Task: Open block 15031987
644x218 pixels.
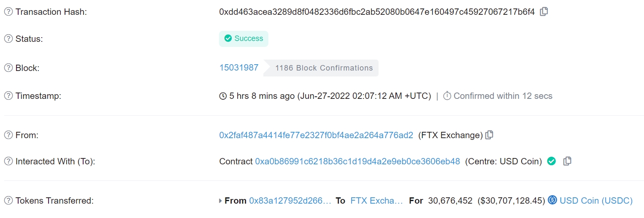Action: (x=239, y=68)
